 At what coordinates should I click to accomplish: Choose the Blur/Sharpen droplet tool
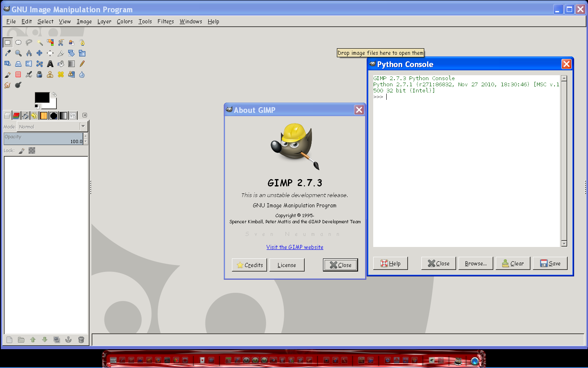click(82, 74)
